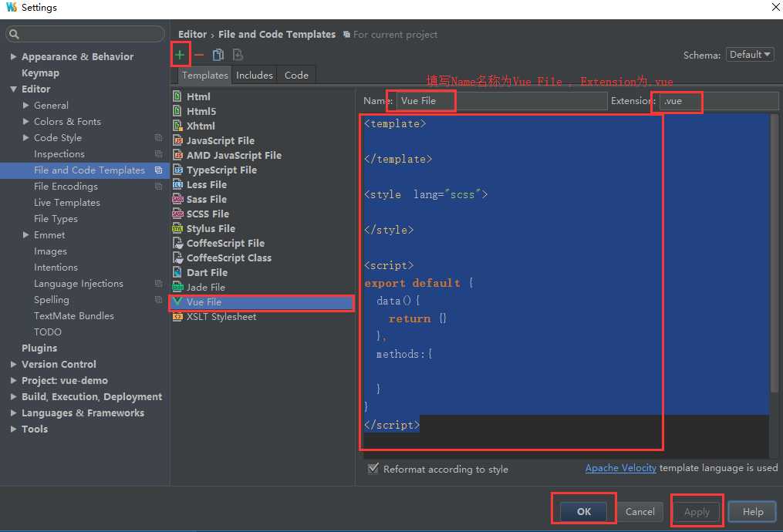Copy the selected template with copy icon
This screenshot has width=783, height=532.
[x=218, y=55]
